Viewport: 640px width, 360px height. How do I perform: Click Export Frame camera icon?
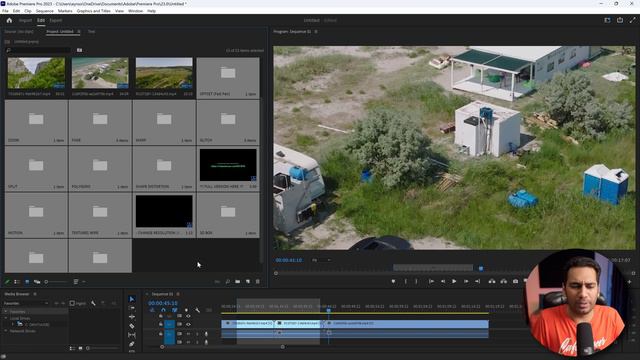(x=515, y=281)
